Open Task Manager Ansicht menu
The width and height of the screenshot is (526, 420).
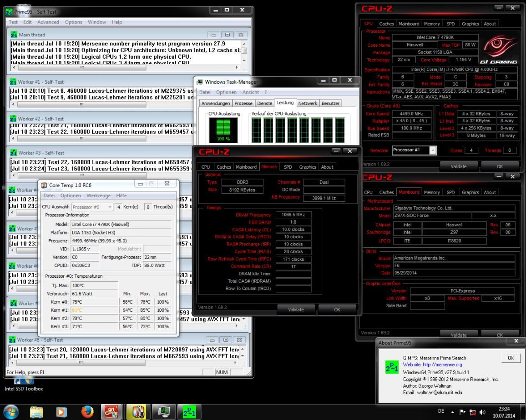coord(251,92)
